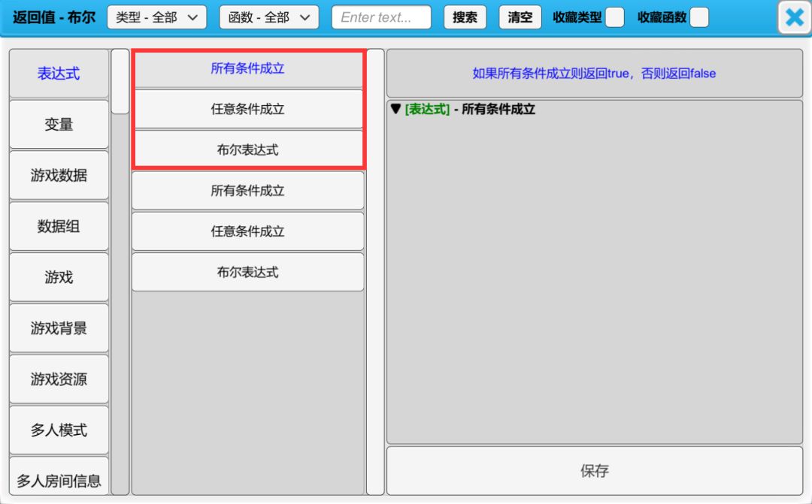Choose highlighted 布尔表达式 function
The width and height of the screenshot is (812, 504).
pos(247,150)
